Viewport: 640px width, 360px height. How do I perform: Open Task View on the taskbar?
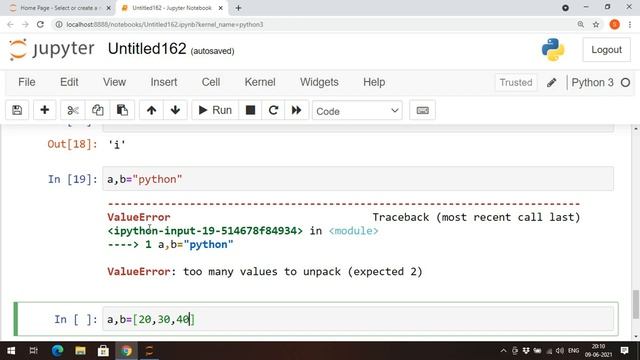click(x=33, y=351)
